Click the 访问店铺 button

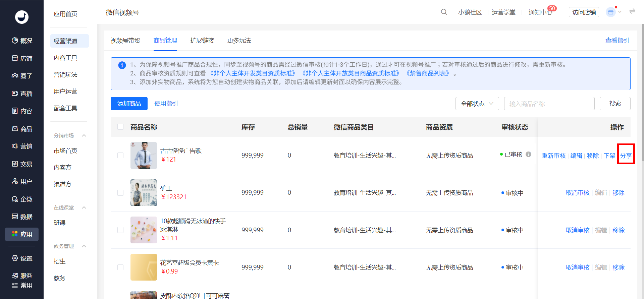(x=584, y=12)
